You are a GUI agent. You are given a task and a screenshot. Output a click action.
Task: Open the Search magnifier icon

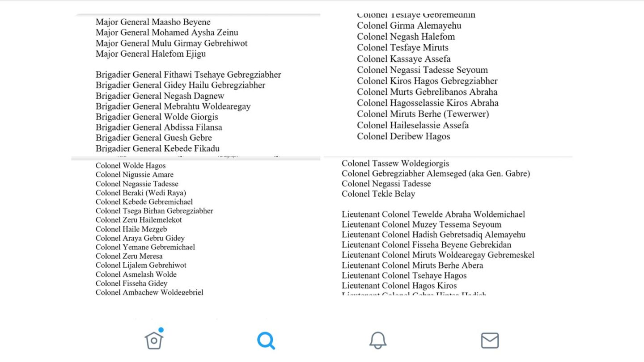point(266,341)
